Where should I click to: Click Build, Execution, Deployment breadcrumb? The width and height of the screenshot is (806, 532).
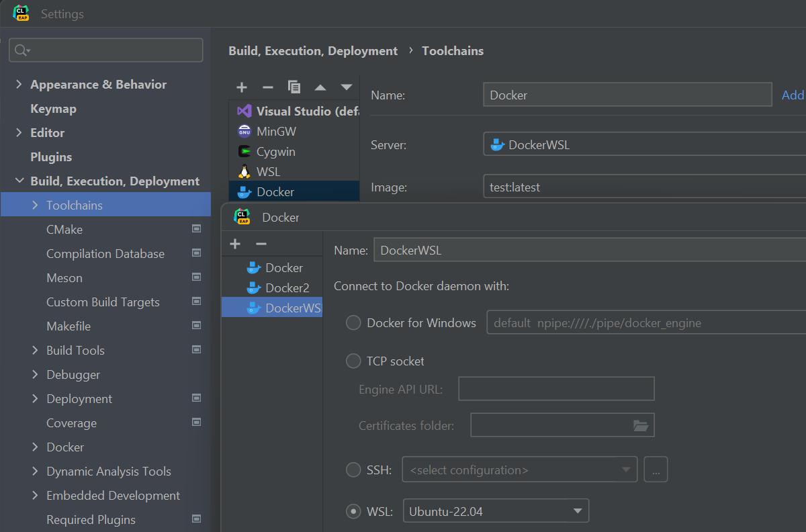(x=313, y=51)
